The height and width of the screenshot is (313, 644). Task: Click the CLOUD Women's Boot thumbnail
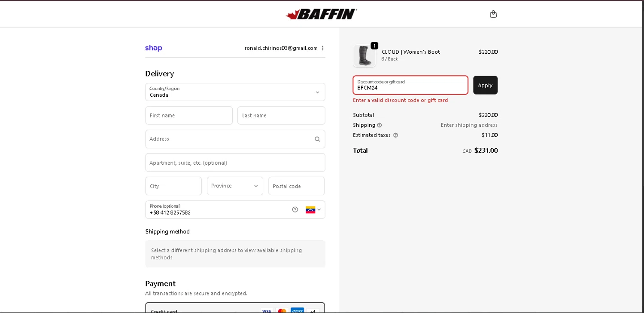pyautogui.click(x=364, y=56)
